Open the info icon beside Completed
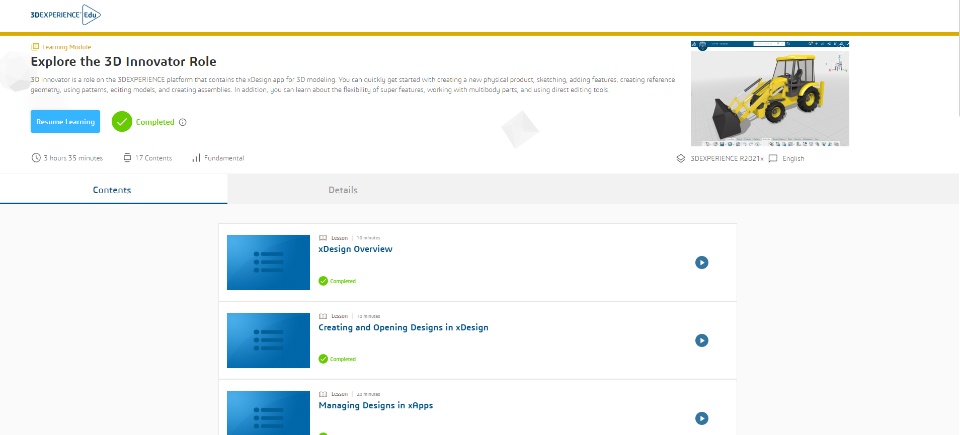The width and height of the screenshot is (960, 435). coord(182,122)
